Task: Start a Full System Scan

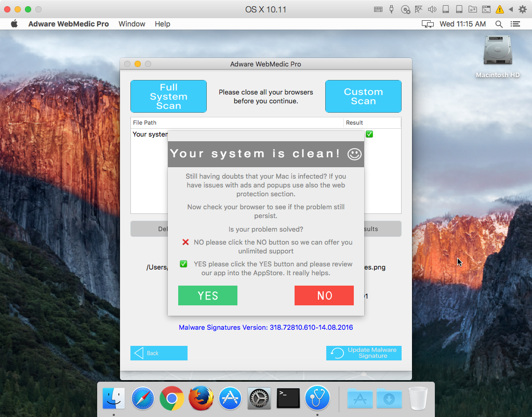Action: [168, 97]
